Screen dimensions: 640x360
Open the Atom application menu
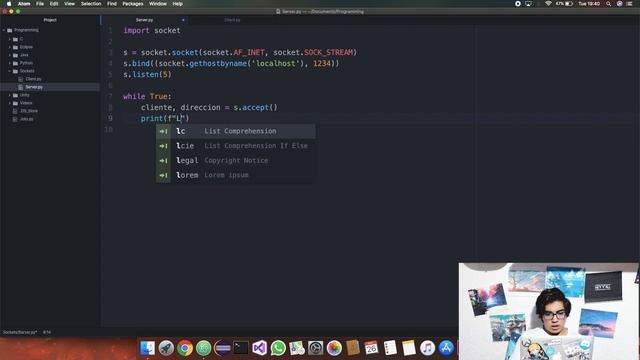click(x=24, y=4)
